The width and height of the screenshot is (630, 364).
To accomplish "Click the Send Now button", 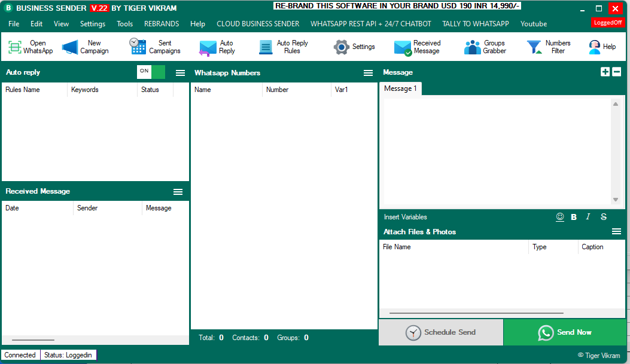I will [565, 332].
